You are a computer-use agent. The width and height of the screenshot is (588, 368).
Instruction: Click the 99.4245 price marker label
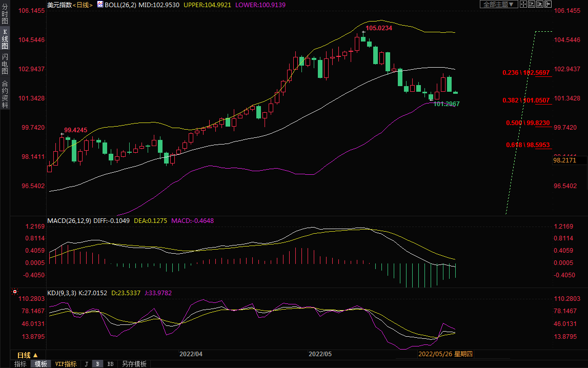pyautogui.click(x=75, y=130)
